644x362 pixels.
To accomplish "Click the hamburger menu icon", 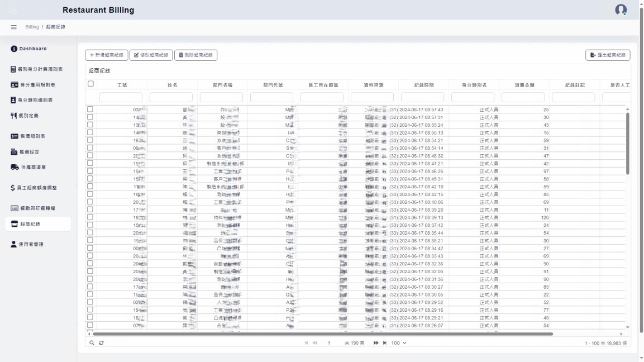I will pos(14,27).
